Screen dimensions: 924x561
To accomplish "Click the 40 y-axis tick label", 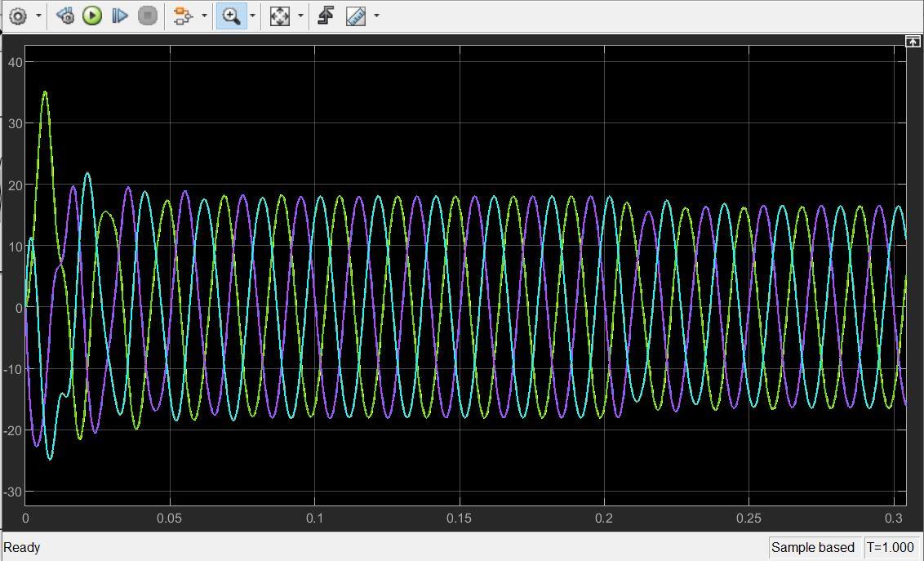I will click(x=16, y=62).
